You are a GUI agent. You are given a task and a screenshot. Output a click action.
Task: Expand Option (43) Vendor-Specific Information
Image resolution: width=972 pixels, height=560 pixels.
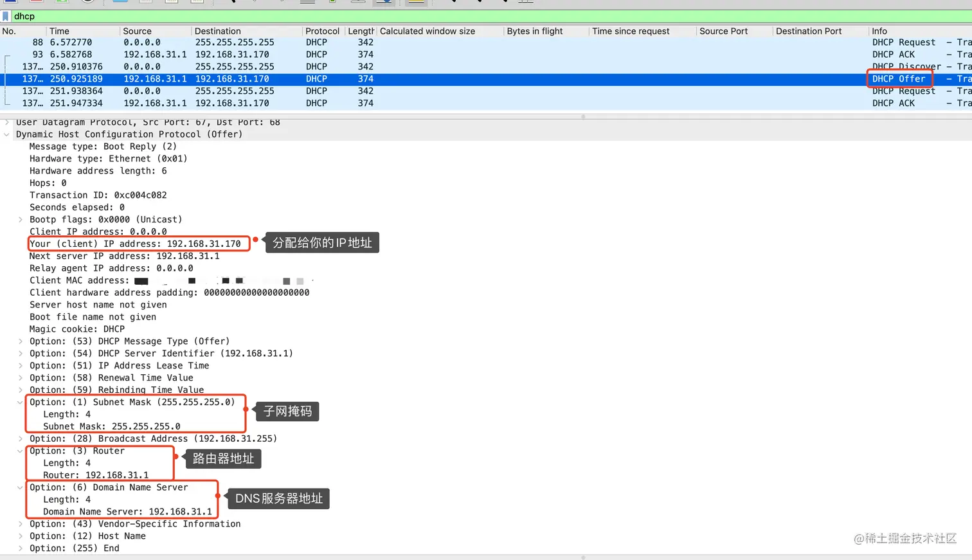point(21,524)
